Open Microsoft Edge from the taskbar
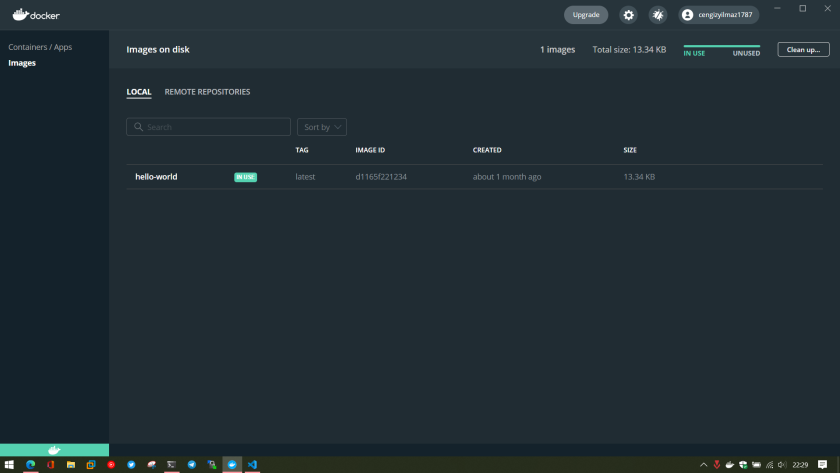Image resolution: width=840 pixels, height=473 pixels. click(x=30, y=465)
